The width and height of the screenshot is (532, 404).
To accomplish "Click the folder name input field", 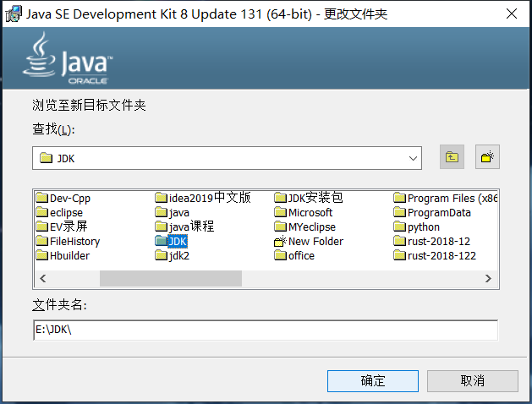I will point(266,330).
